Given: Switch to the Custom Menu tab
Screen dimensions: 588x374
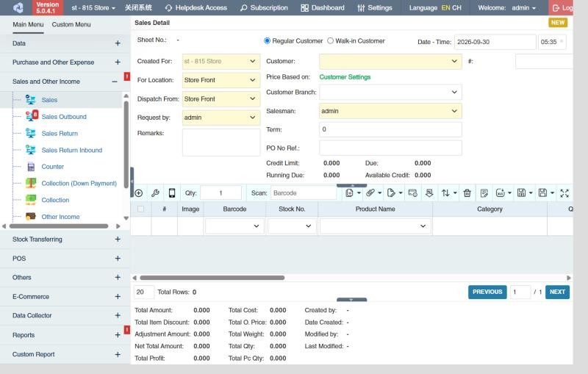Looking at the screenshot, I should click(71, 24).
